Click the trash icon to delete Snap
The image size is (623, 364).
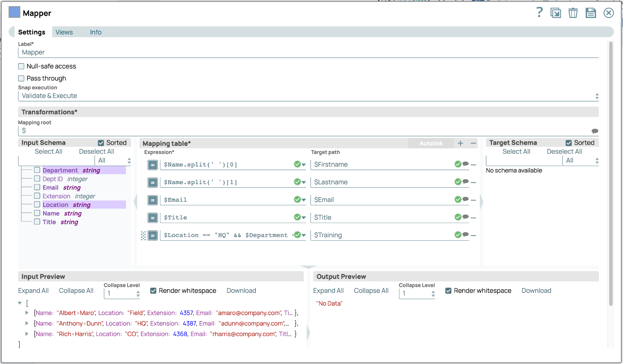(573, 13)
